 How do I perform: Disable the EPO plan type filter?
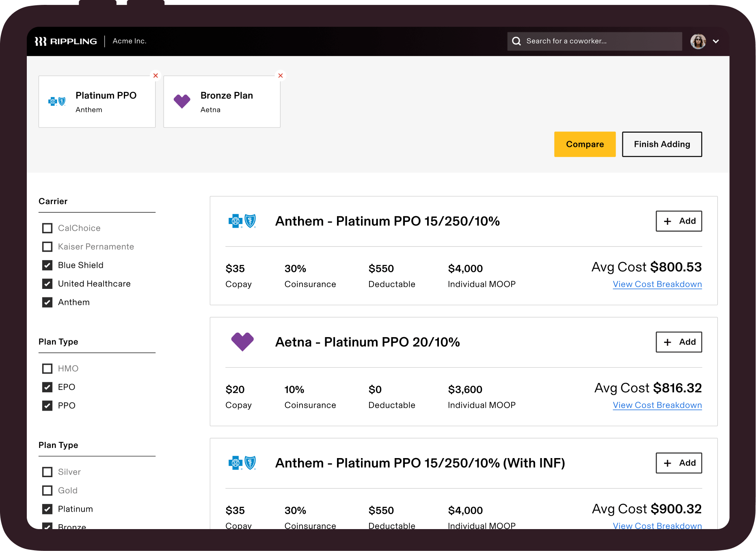click(48, 387)
